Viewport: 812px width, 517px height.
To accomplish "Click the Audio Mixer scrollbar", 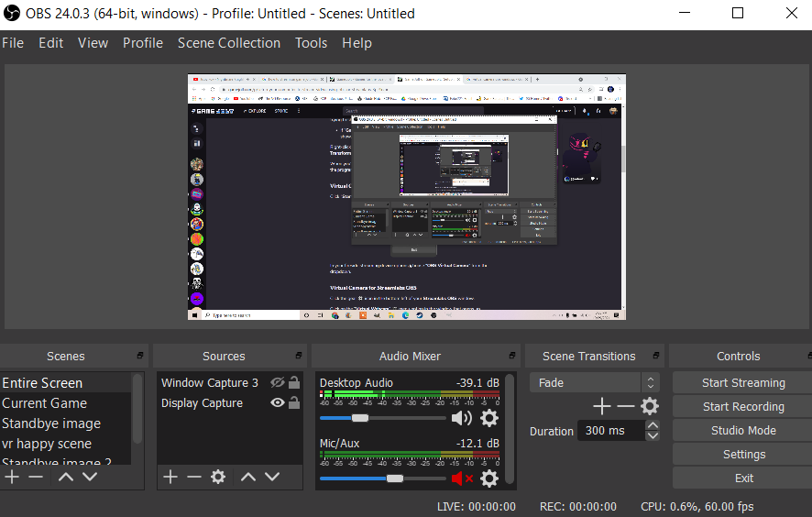I will click(x=510, y=429).
